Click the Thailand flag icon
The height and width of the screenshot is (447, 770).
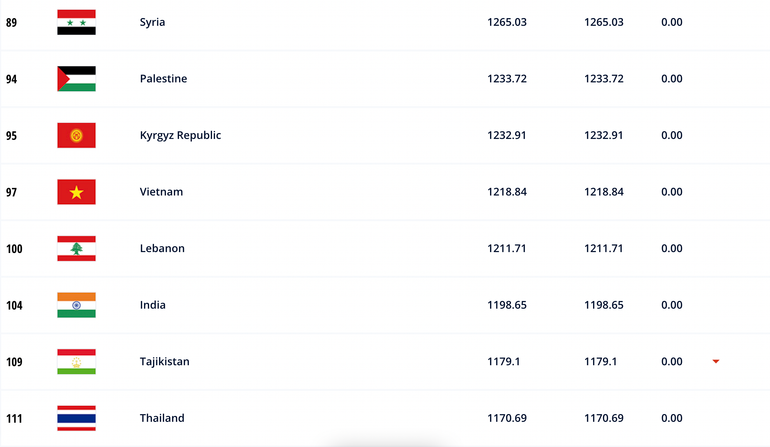point(76,418)
